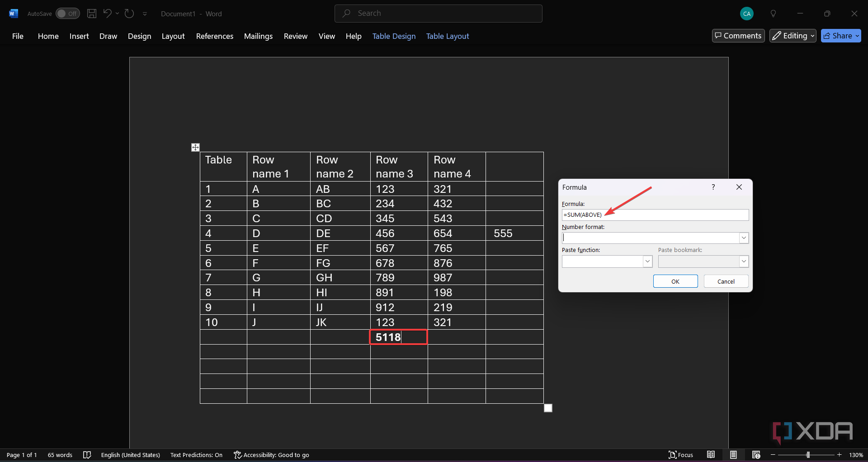The width and height of the screenshot is (868, 462).
Task: Open the spelling proofing check icon
Action: click(x=87, y=455)
